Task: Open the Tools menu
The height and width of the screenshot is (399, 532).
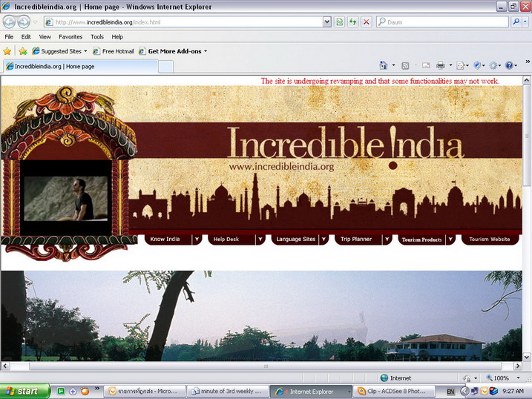Action: [97, 36]
